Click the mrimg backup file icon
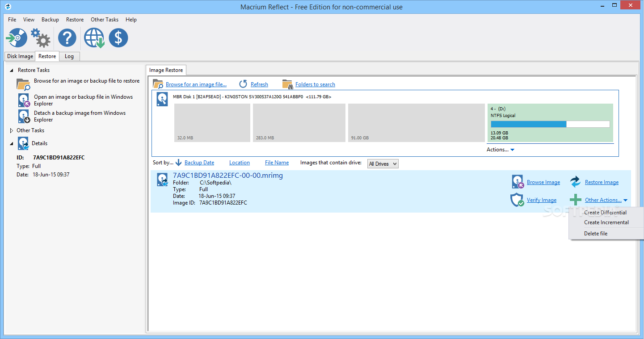Image resolution: width=644 pixels, height=339 pixels. [x=163, y=180]
